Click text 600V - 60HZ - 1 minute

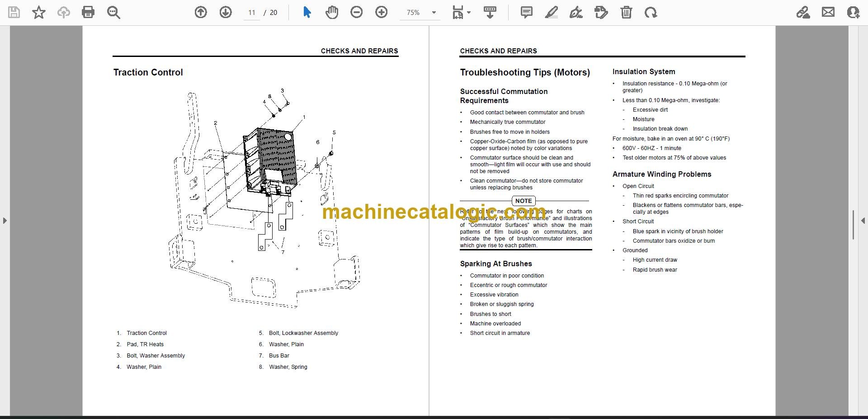click(x=651, y=148)
